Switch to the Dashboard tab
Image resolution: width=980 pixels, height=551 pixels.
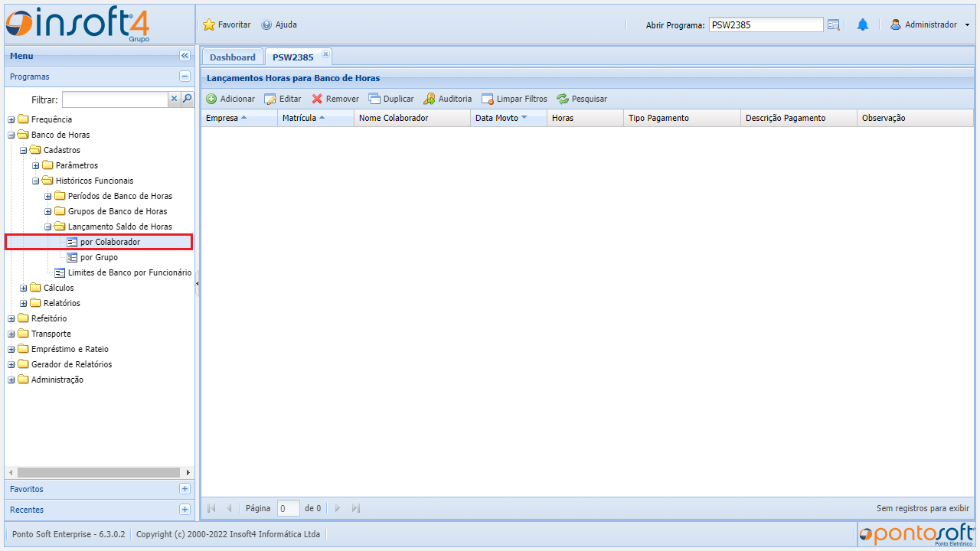pyautogui.click(x=232, y=57)
